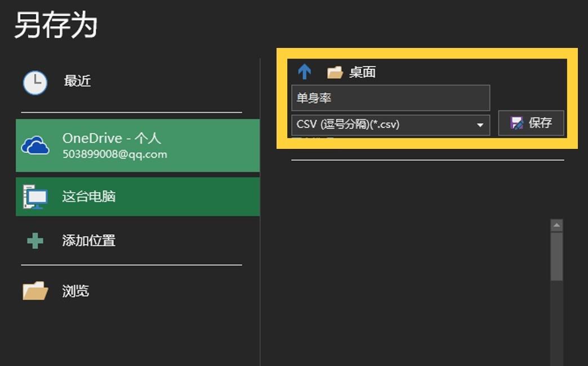The width and height of the screenshot is (588, 366).
Task: Click the plus icon next to 添加位置
Action: (35, 241)
